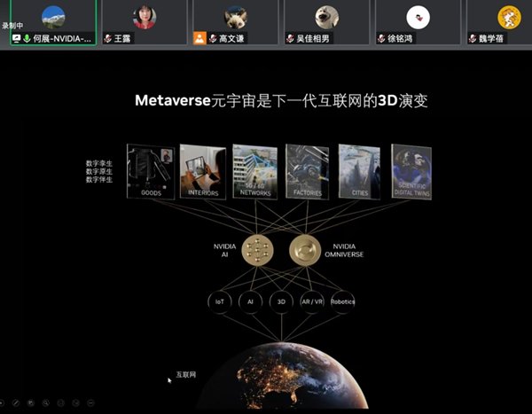The image size is (532, 414).
Task: Click the CITIES card on the slide
Action: 360,172
